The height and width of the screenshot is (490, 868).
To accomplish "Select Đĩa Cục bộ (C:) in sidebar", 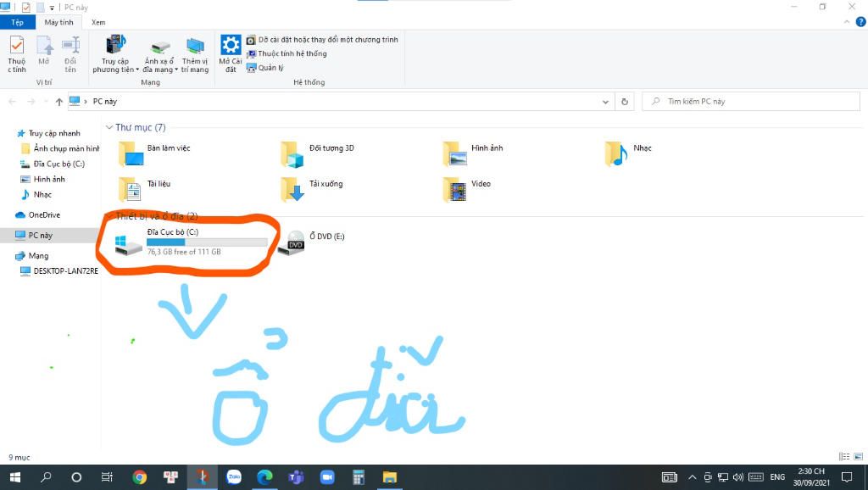I will (x=53, y=164).
